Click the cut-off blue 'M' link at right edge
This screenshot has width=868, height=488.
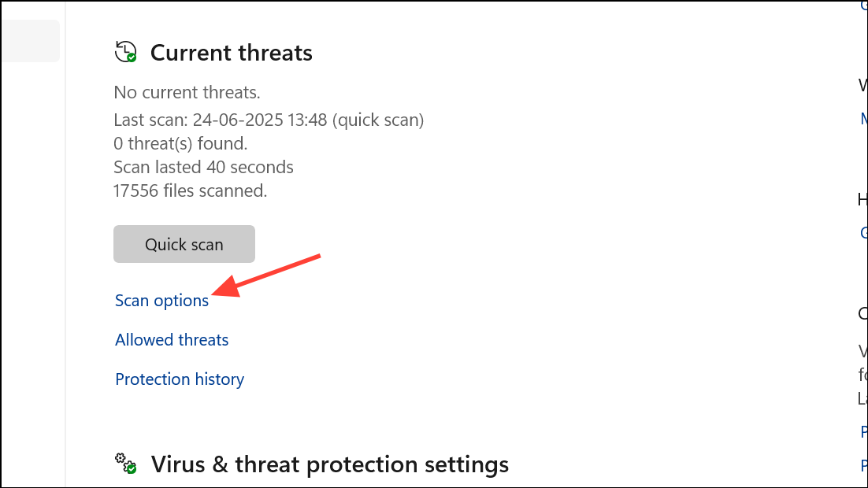click(x=864, y=119)
